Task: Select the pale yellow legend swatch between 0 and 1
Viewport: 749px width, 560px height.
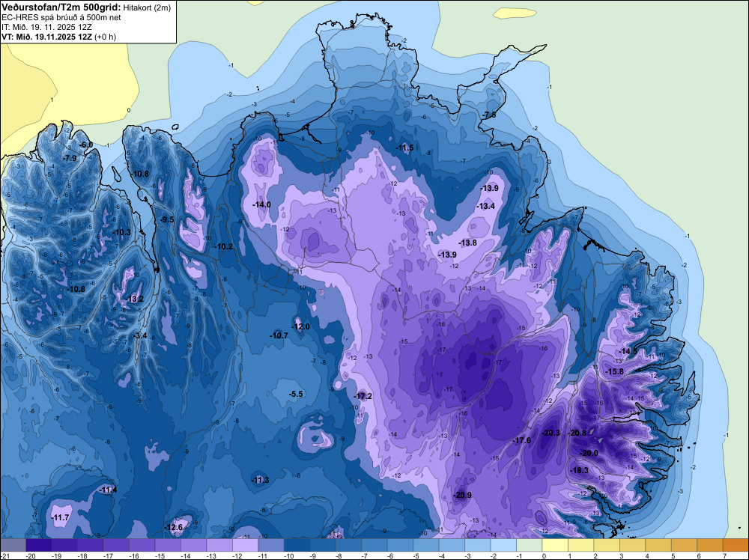Action: click(x=555, y=545)
